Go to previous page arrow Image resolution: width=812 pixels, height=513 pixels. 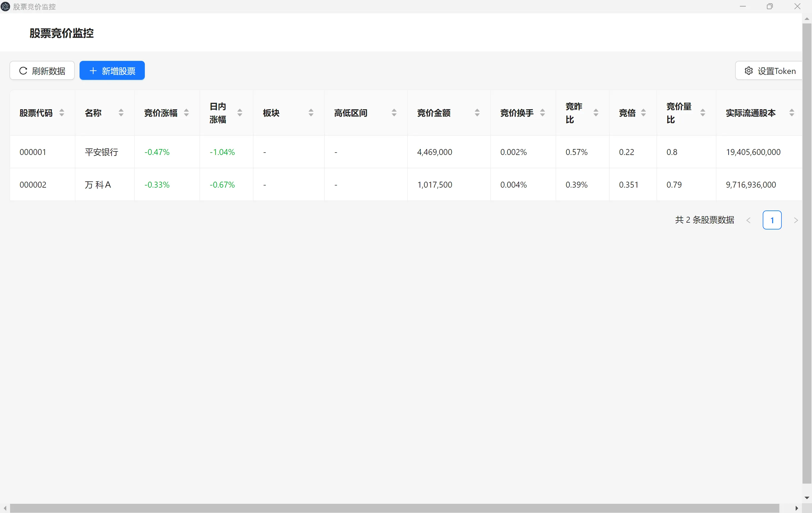point(748,220)
